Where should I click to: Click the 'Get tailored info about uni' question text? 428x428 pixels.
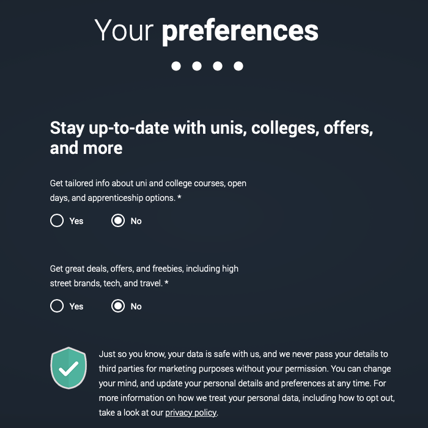148,191
